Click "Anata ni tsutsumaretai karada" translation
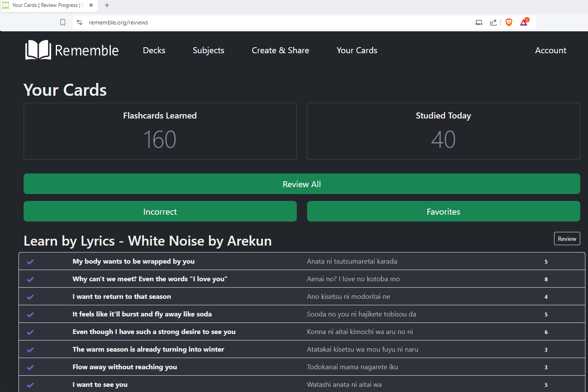The width and height of the screenshot is (588, 392). click(x=352, y=261)
